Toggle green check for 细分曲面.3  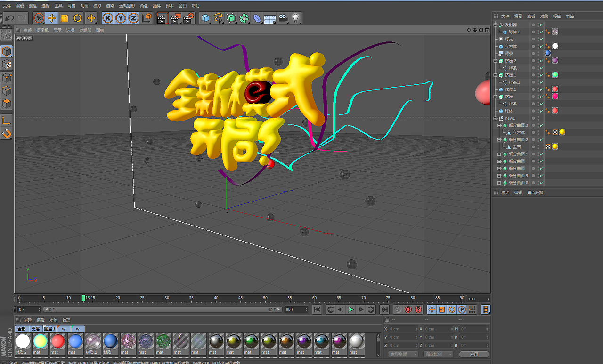tap(541, 125)
